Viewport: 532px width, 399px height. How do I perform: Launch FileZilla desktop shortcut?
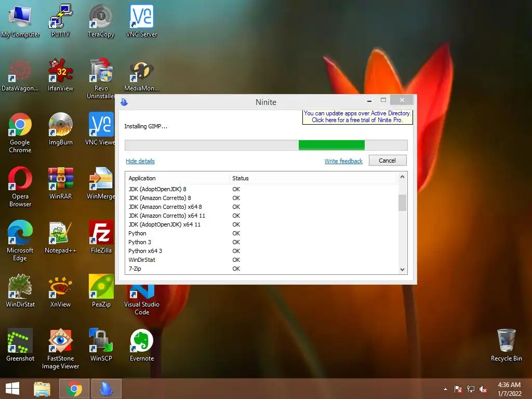click(101, 237)
